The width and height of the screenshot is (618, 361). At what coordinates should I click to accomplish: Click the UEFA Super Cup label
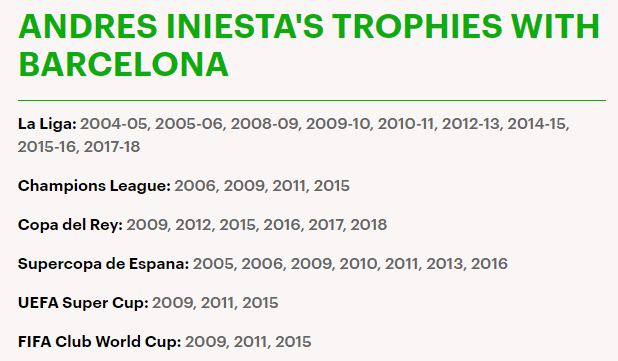[83, 303]
